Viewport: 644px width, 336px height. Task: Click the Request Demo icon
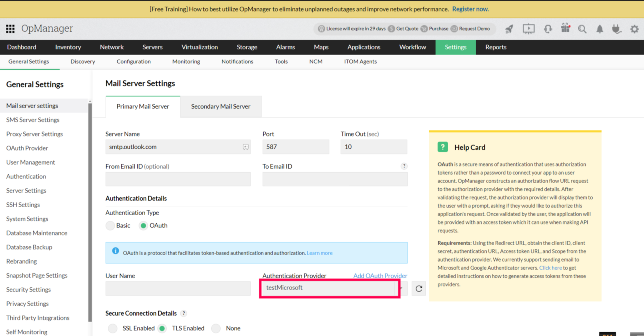pos(454,29)
